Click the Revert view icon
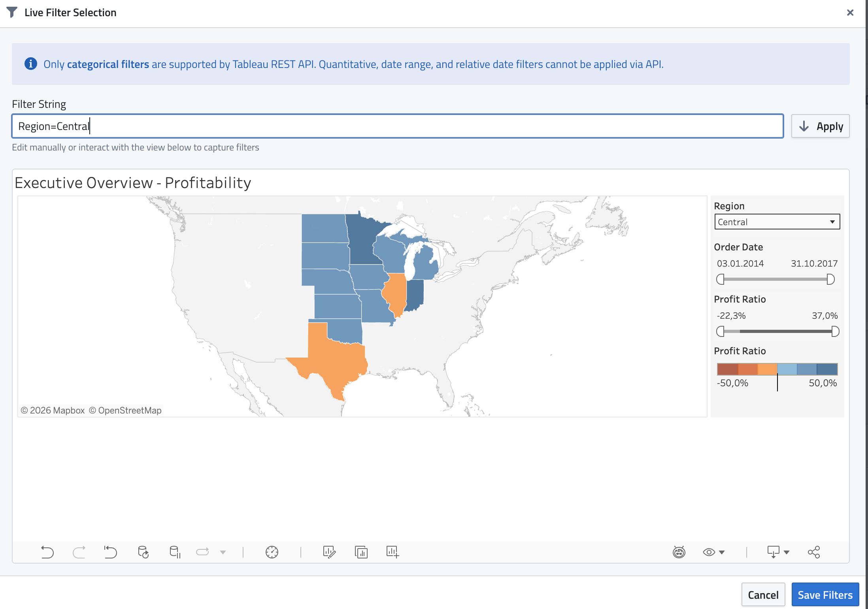Screen dimensions: 868x609 click(110, 552)
